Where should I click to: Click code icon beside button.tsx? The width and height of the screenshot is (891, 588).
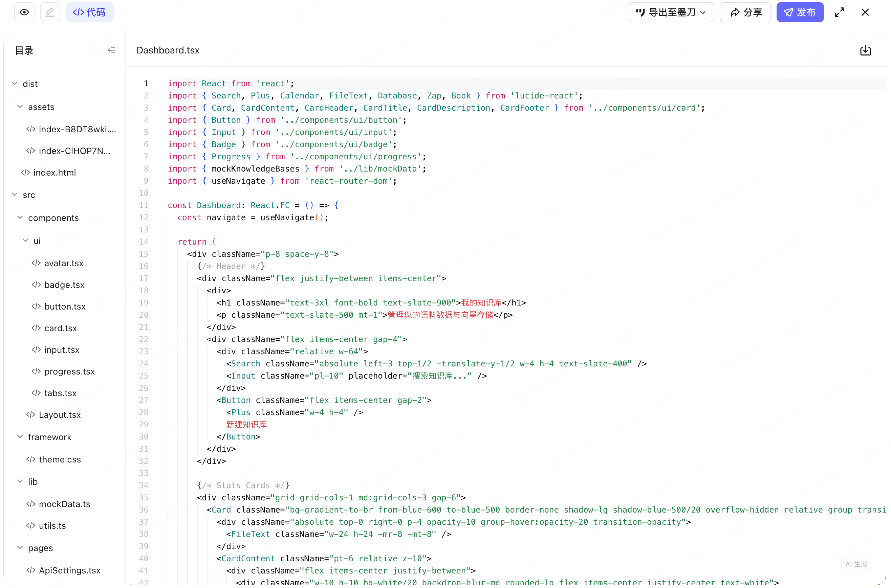click(36, 307)
